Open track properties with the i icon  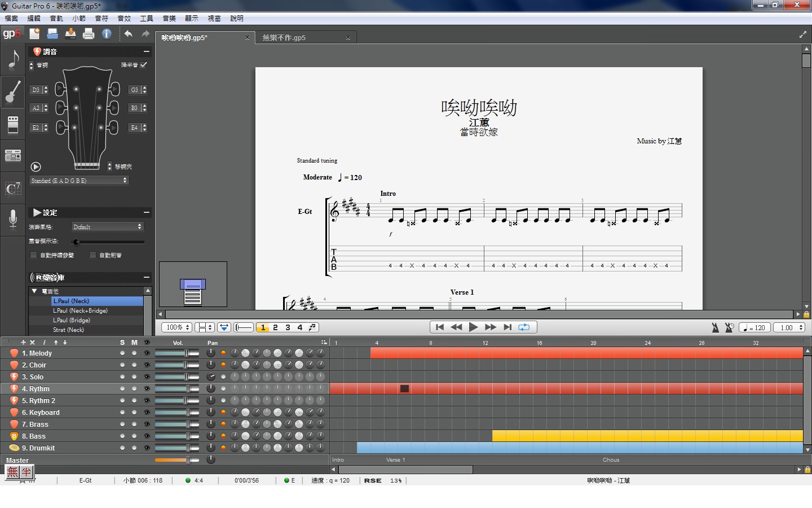44,342
